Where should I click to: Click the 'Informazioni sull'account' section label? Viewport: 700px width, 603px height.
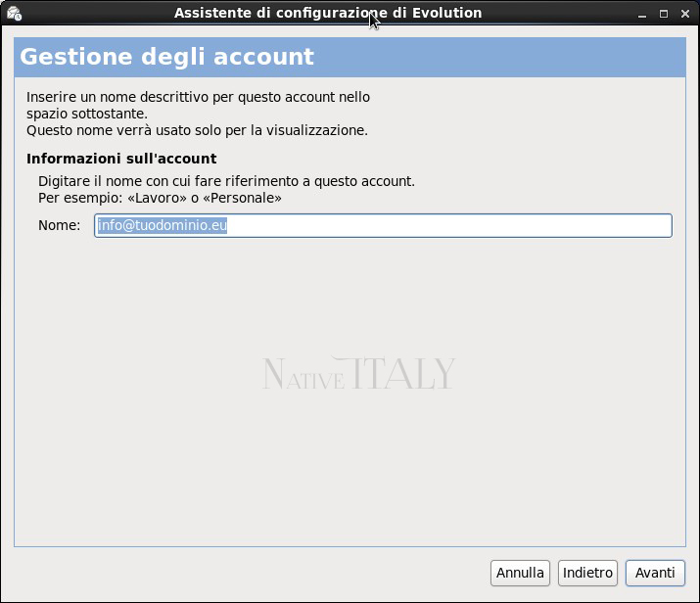121,159
